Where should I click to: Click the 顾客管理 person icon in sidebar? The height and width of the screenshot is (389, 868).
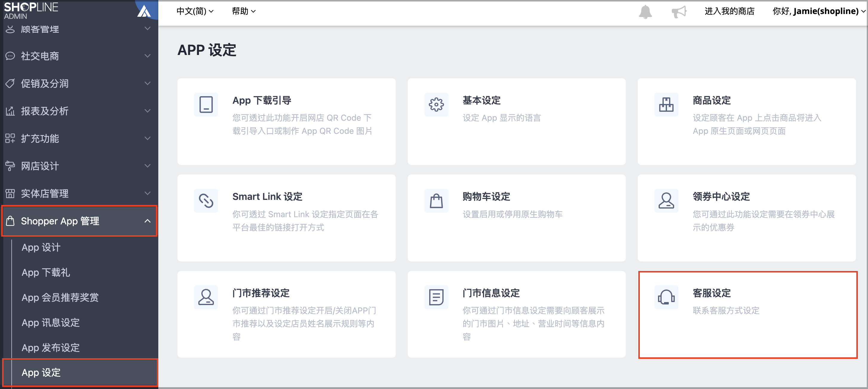tap(10, 29)
